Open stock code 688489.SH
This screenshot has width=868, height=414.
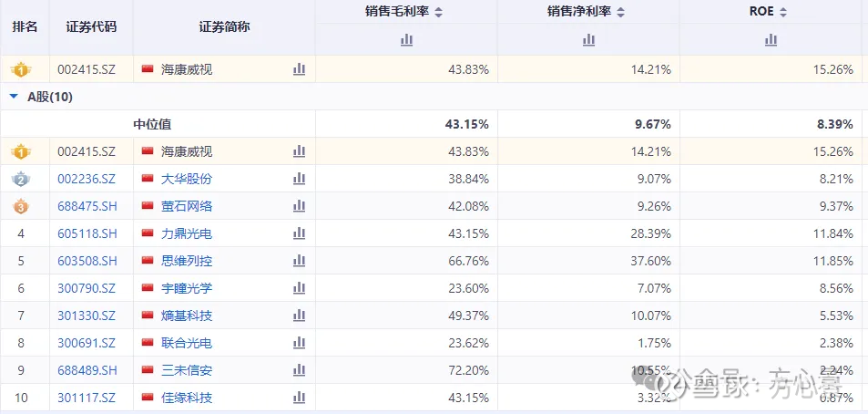[87, 370]
